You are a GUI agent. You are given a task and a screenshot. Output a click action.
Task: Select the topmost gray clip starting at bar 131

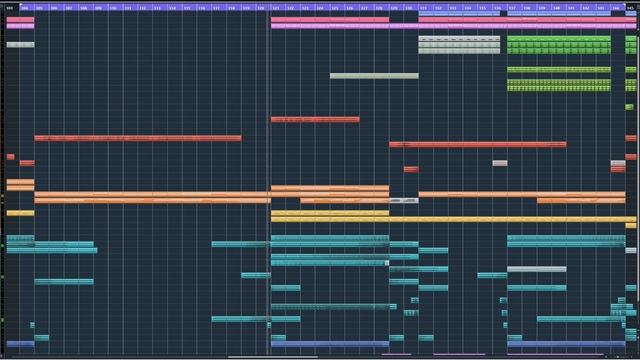459,39
